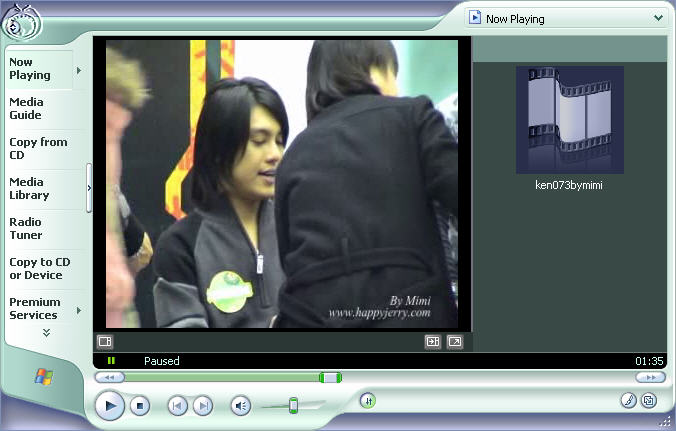Open the skin chooser brush icon
Screen dimensions: 676x431
(x=629, y=400)
